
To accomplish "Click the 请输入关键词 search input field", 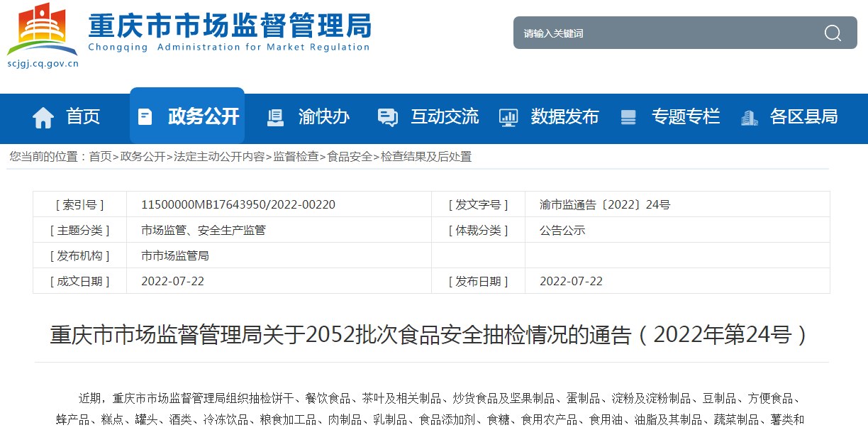I will tap(660, 33).
